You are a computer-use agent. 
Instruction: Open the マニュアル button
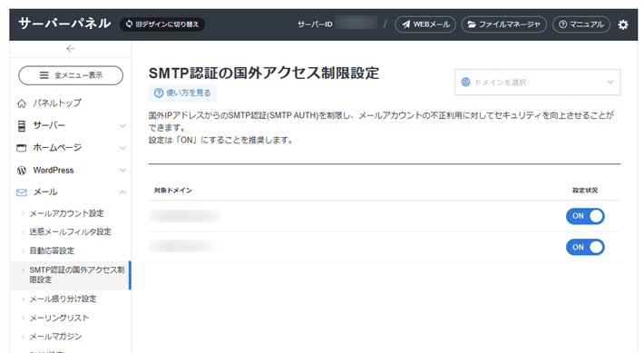click(x=581, y=25)
